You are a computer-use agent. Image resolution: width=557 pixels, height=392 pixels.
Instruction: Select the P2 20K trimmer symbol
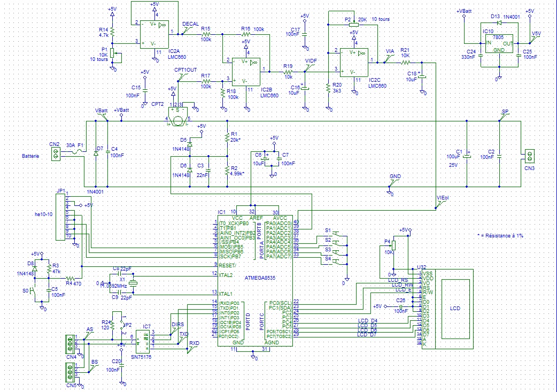[x=354, y=25]
